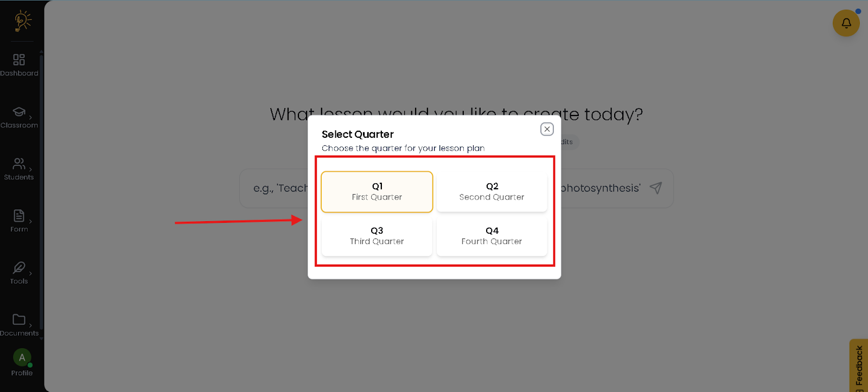Open the Dashboard grid icon
Screen dimensions: 868x392
pyautogui.click(x=19, y=60)
